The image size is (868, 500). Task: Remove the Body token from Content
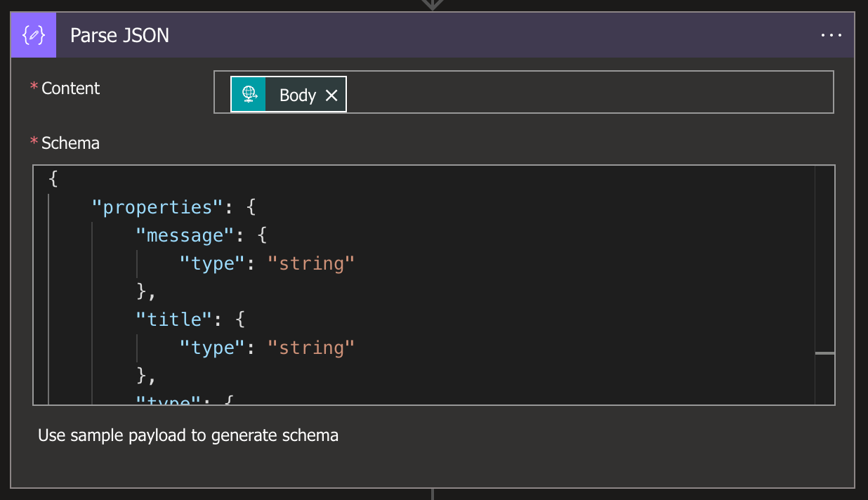(331, 96)
